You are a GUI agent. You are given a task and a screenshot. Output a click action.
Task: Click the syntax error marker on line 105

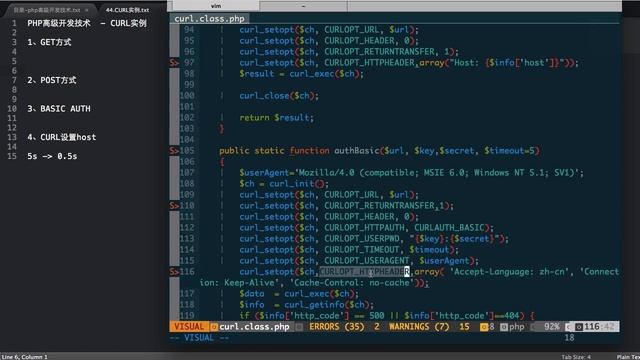click(x=174, y=151)
